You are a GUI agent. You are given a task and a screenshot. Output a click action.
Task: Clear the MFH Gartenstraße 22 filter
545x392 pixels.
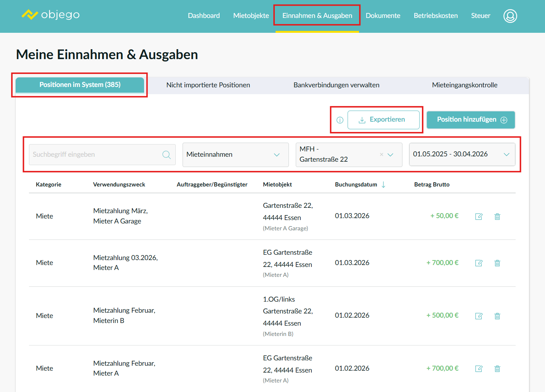[x=381, y=154]
